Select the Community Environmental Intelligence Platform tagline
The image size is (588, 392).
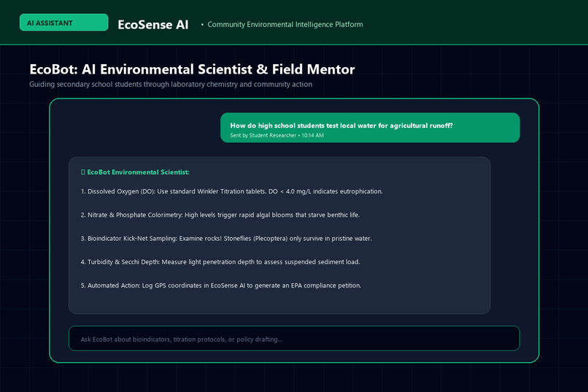285,24
